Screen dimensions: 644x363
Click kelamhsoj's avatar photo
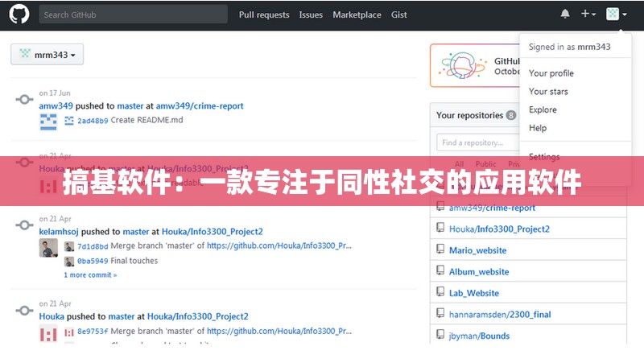[48, 248]
